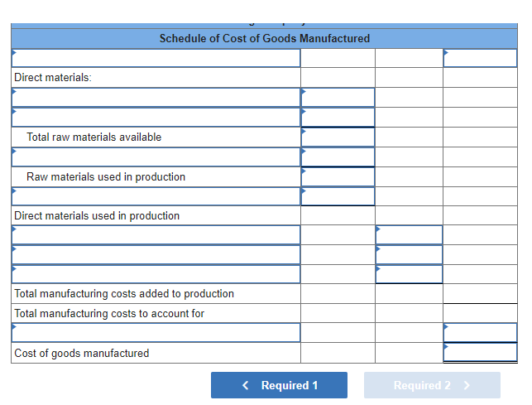Click "Total manufacturing costs added to production" label

pyautogui.click(x=124, y=293)
